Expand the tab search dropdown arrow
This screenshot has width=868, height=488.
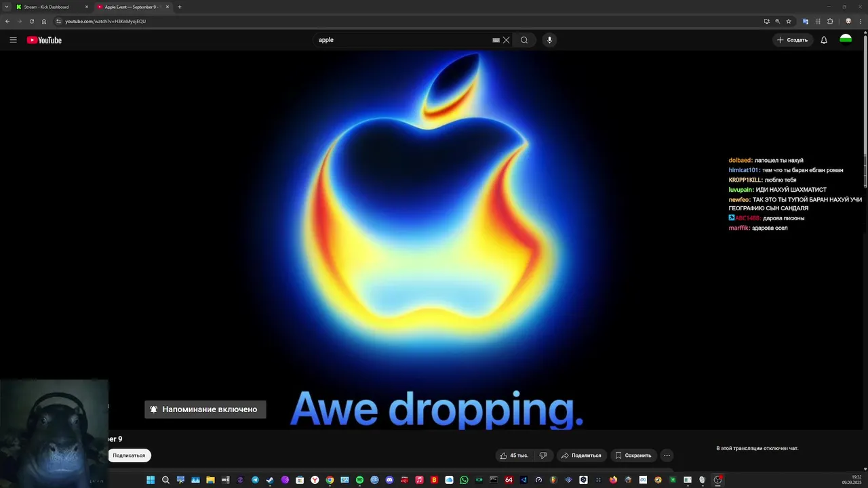(x=7, y=7)
